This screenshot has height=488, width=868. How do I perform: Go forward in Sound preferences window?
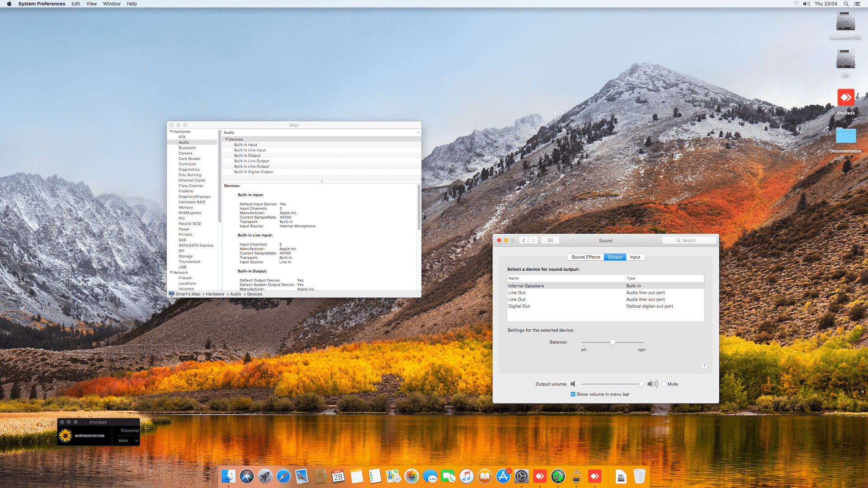tap(533, 240)
